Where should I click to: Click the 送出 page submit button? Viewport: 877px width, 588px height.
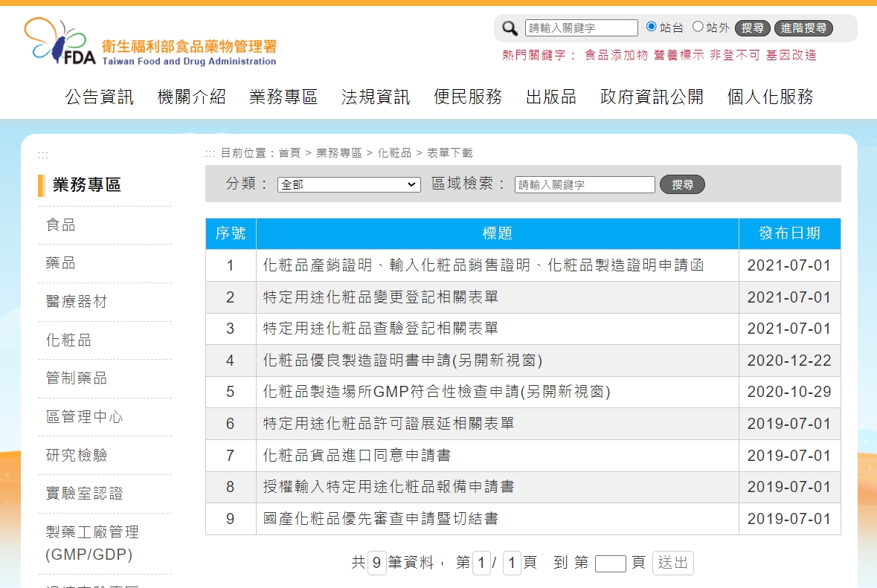(672, 563)
